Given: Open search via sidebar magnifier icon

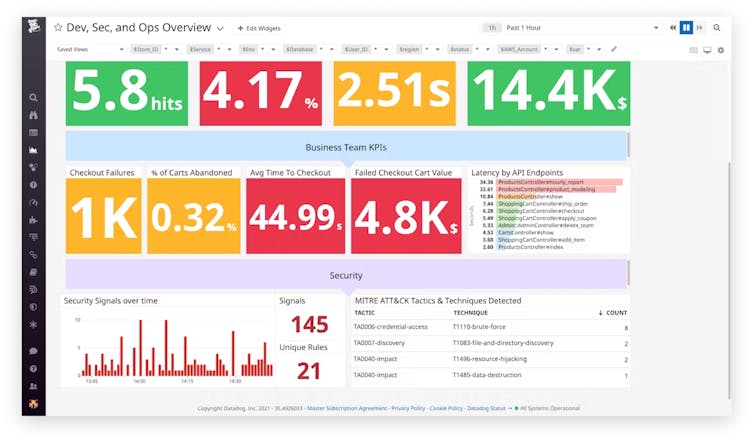Looking at the screenshot, I should click(x=33, y=98).
